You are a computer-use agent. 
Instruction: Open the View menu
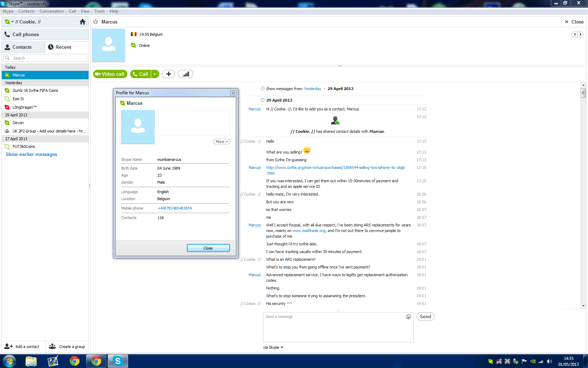tap(85, 11)
